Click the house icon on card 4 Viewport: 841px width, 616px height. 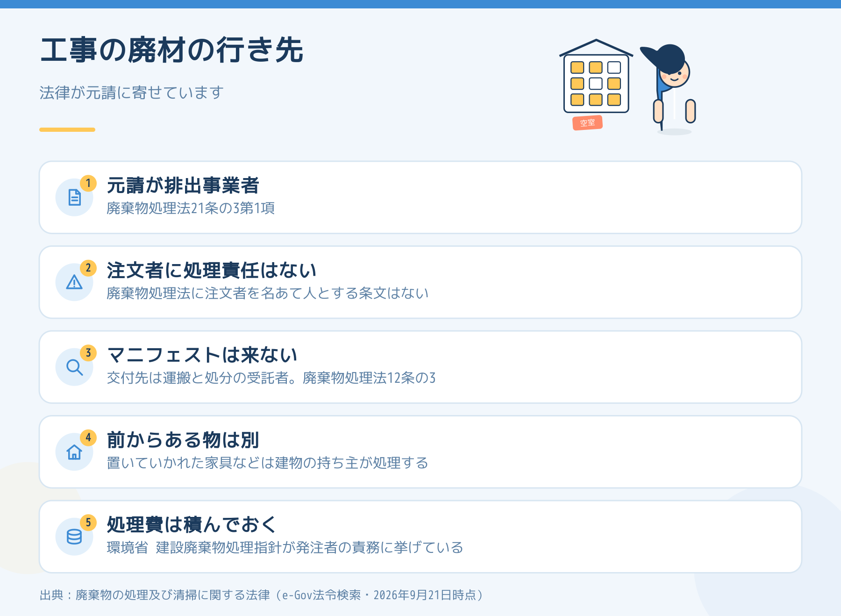74,452
